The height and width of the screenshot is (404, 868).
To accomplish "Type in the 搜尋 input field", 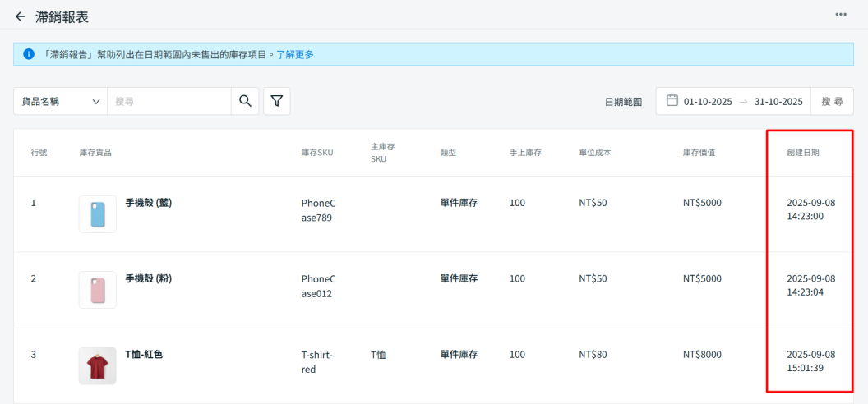I will (169, 102).
